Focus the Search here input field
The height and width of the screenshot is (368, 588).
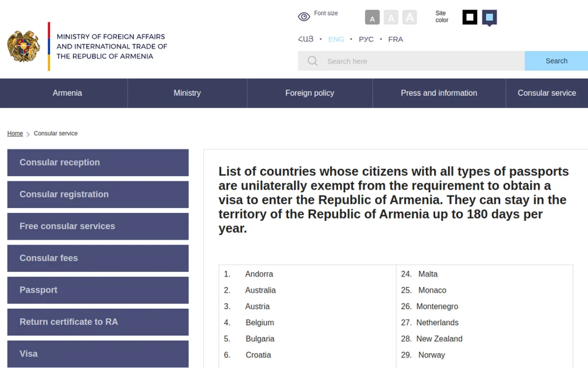tap(411, 61)
